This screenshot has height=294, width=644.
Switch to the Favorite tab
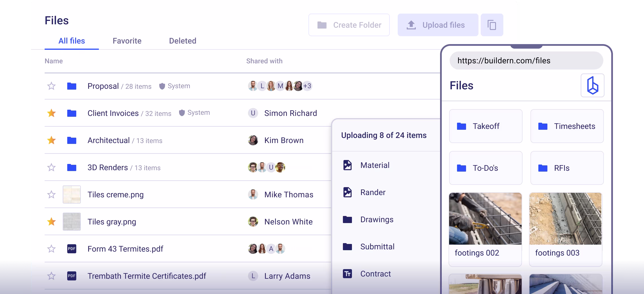pos(127,41)
